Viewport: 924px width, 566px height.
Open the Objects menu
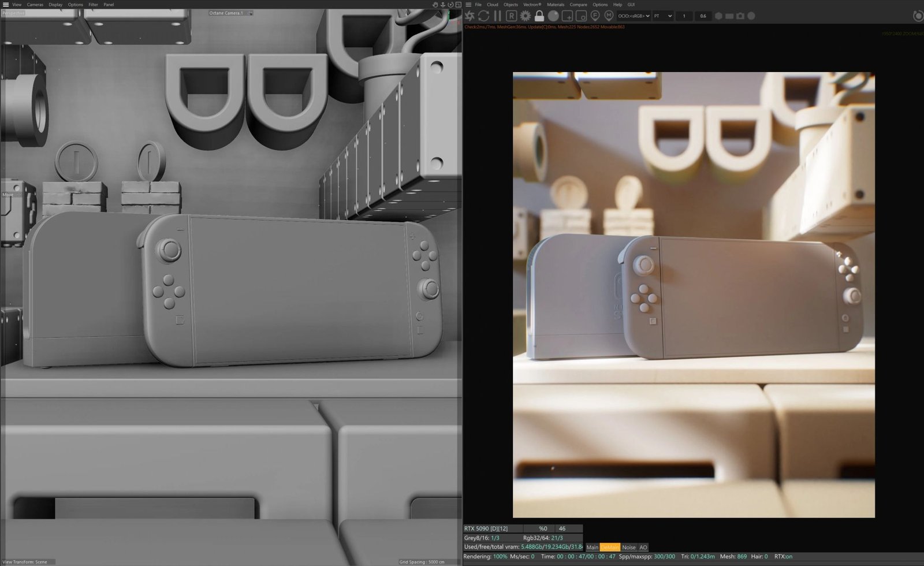[511, 5]
